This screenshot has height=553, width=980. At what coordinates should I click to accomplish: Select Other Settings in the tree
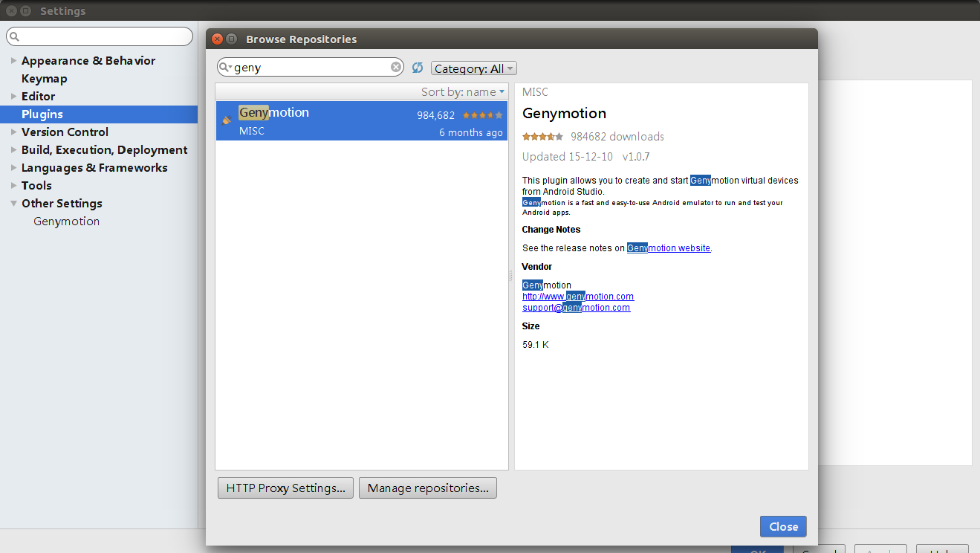coord(62,204)
